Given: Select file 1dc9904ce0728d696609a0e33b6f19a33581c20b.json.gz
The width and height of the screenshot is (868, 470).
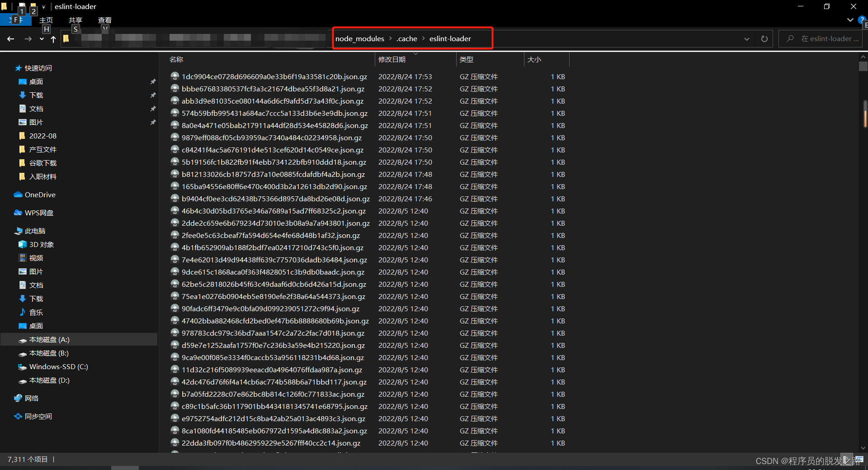Looking at the screenshot, I should pos(274,76).
